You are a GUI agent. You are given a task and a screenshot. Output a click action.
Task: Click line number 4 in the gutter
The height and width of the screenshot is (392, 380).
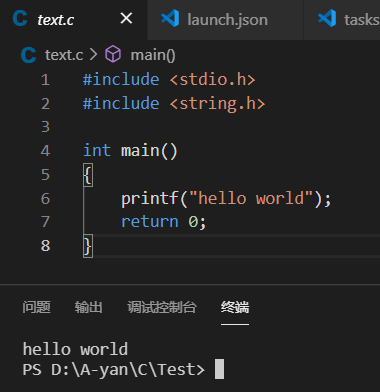[45, 151]
